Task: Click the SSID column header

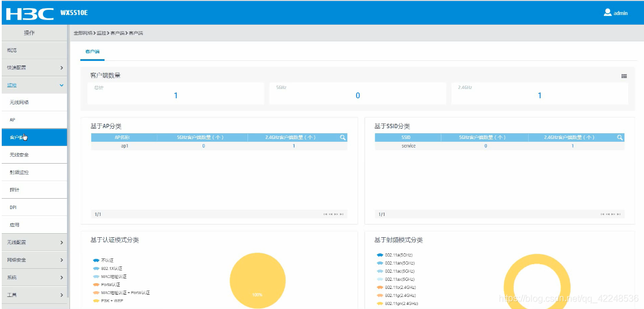Action: (x=408, y=138)
